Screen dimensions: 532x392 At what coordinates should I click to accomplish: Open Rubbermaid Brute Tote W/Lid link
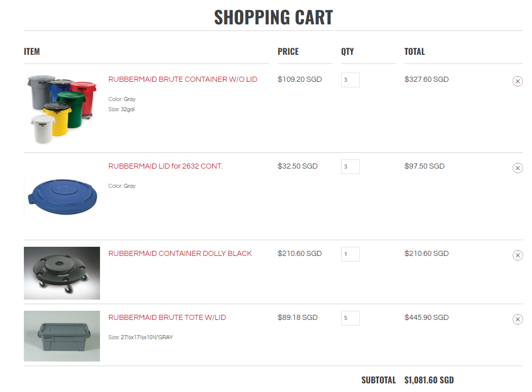(167, 317)
